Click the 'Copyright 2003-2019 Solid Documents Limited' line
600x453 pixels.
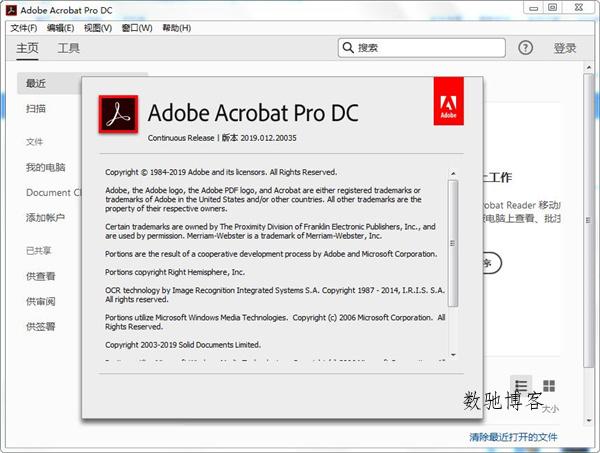[x=183, y=345]
